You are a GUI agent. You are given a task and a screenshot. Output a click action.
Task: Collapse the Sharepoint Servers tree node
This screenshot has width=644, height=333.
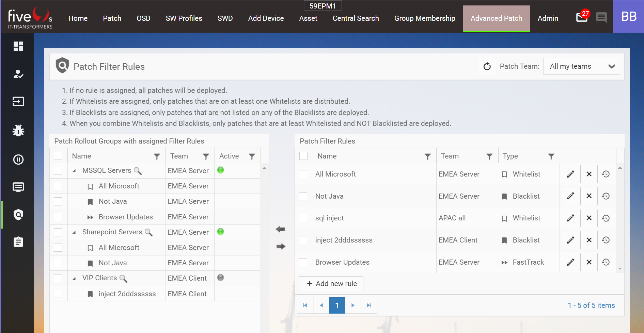click(x=74, y=232)
